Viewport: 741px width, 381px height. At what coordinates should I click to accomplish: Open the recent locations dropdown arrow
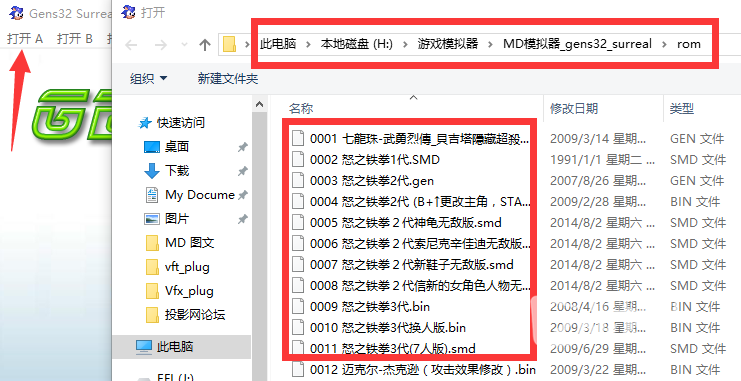coord(184,45)
